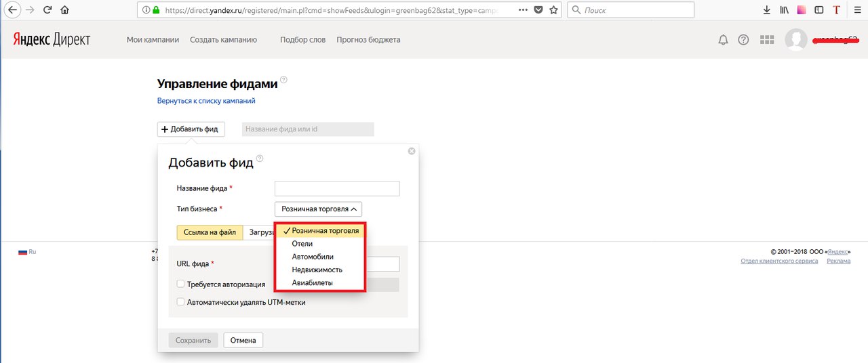Open the Library bookshelf icon

784,10
